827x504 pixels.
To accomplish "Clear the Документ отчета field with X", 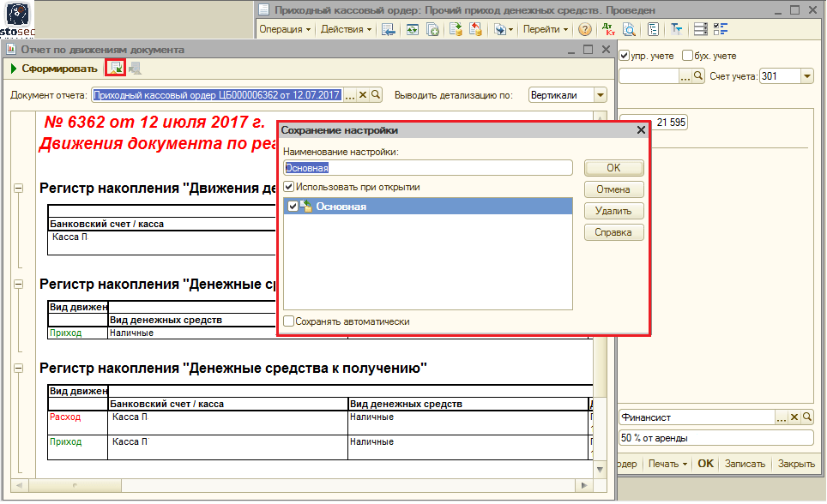I will [362, 95].
